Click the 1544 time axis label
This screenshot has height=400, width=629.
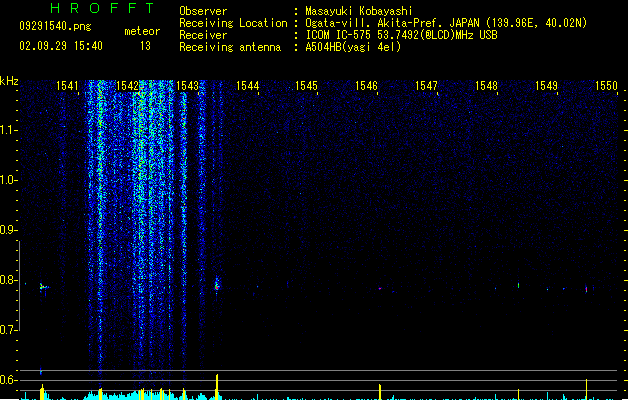tap(247, 86)
